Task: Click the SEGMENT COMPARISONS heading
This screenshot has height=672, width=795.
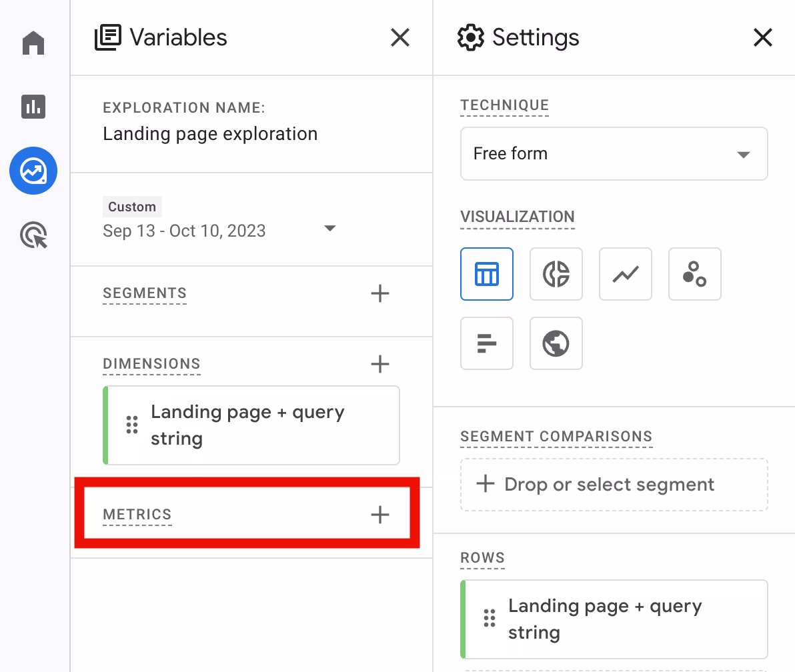Action: coord(556,437)
